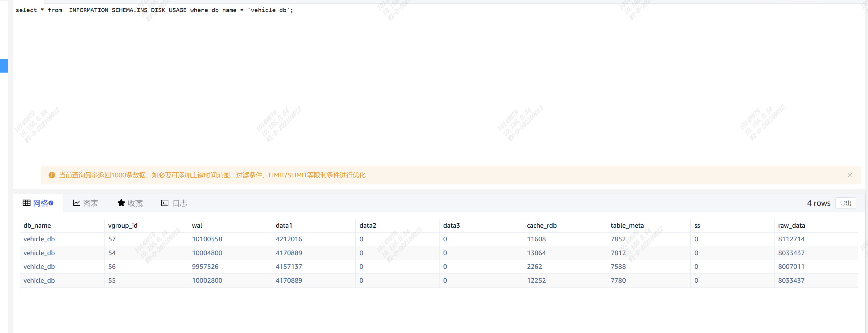
Task: Switch to the 图表 chart tab
Action: pos(85,203)
